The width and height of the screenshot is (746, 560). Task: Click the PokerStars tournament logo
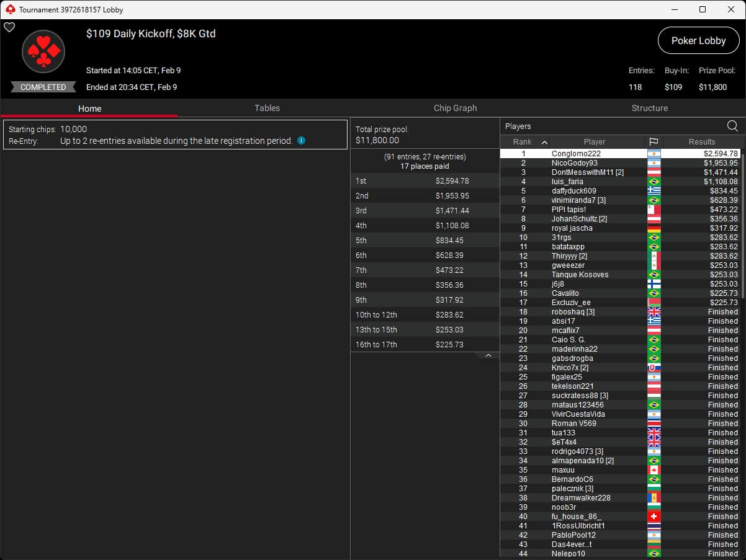(43, 52)
